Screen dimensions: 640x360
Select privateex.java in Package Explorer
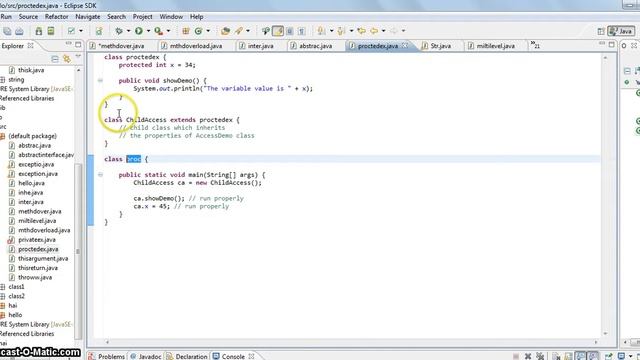click(37, 240)
